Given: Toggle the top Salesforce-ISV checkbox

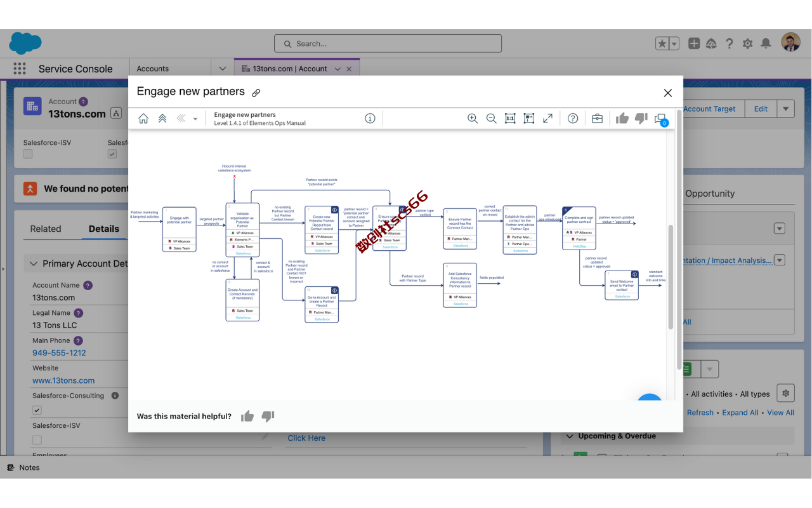Looking at the screenshot, I should [28, 154].
